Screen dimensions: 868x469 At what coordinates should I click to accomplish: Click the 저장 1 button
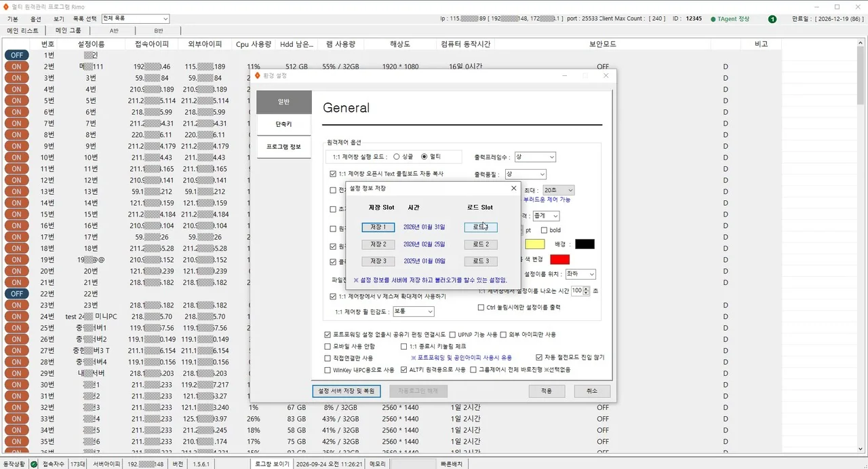tap(378, 227)
